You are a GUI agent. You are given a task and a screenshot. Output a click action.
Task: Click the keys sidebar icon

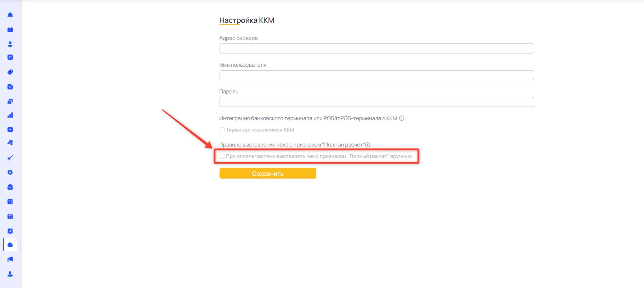tap(10, 143)
